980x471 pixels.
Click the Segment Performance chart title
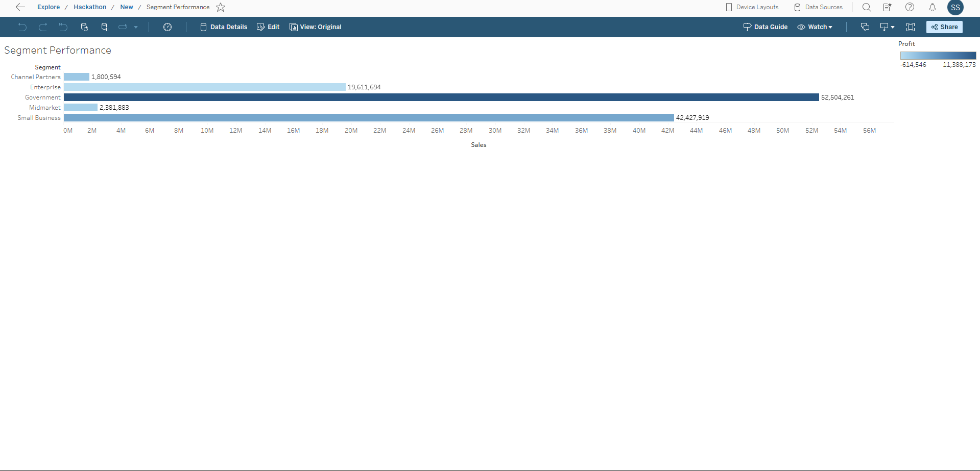click(58, 50)
